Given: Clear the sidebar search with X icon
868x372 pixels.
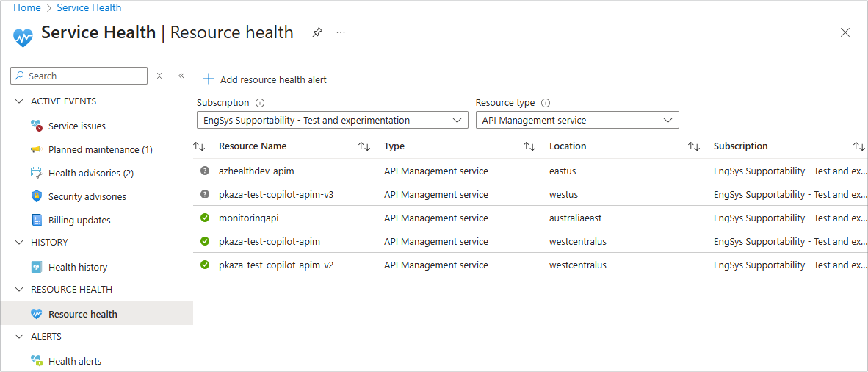Looking at the screenshot, I should 159,76.
